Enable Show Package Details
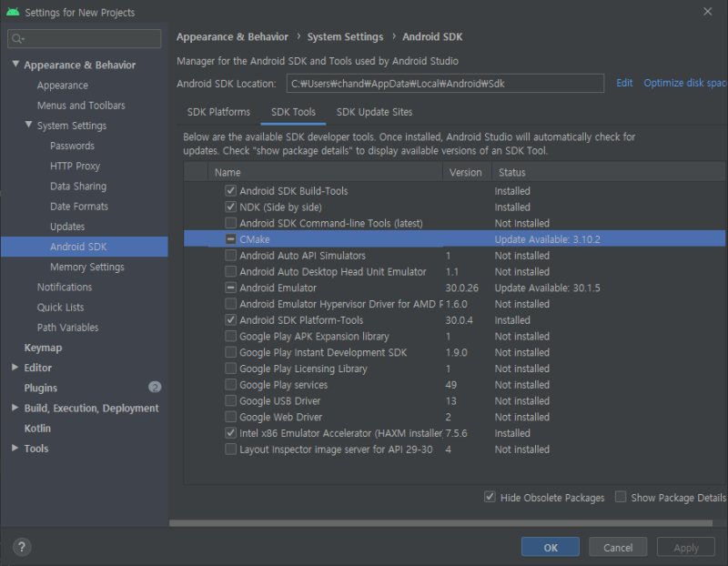 pyautogui.click(x=621, y=498)
